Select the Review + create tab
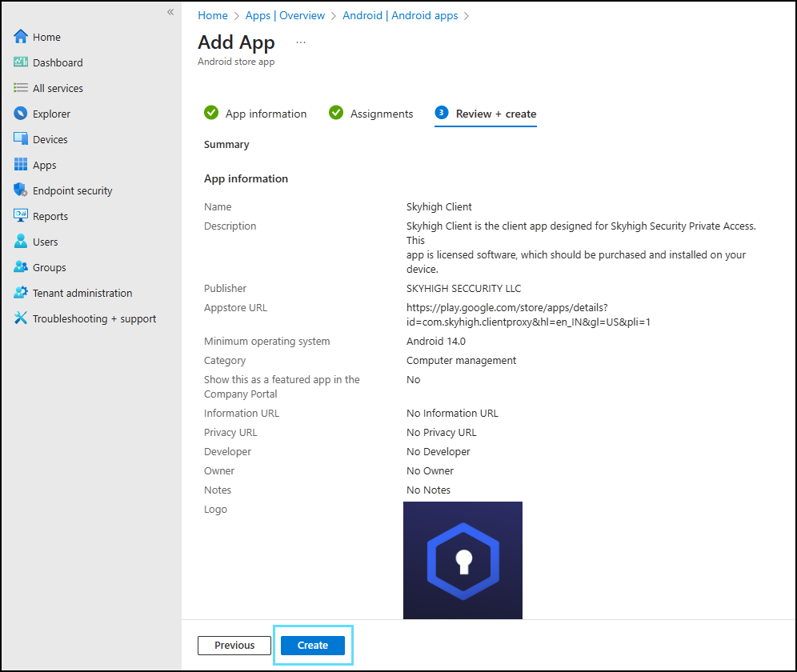This screenshot has height=672, width=797. tap(486, 114)
